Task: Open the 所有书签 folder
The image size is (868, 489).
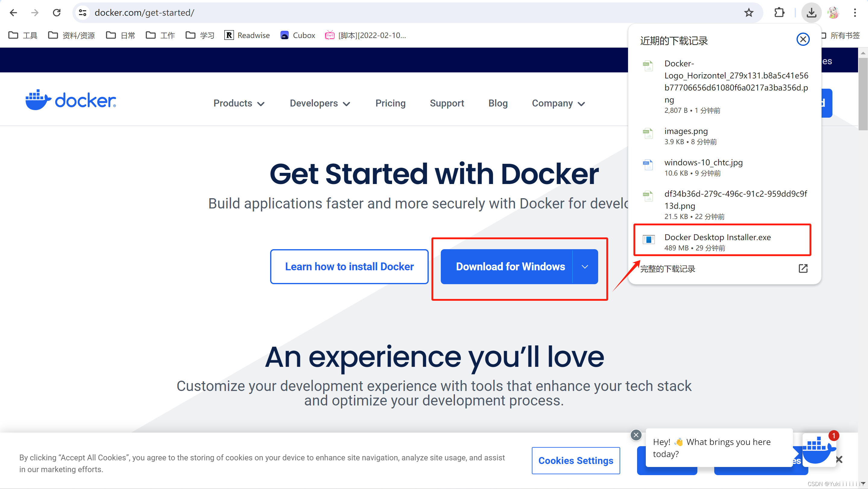Action: tap(841, 35)
